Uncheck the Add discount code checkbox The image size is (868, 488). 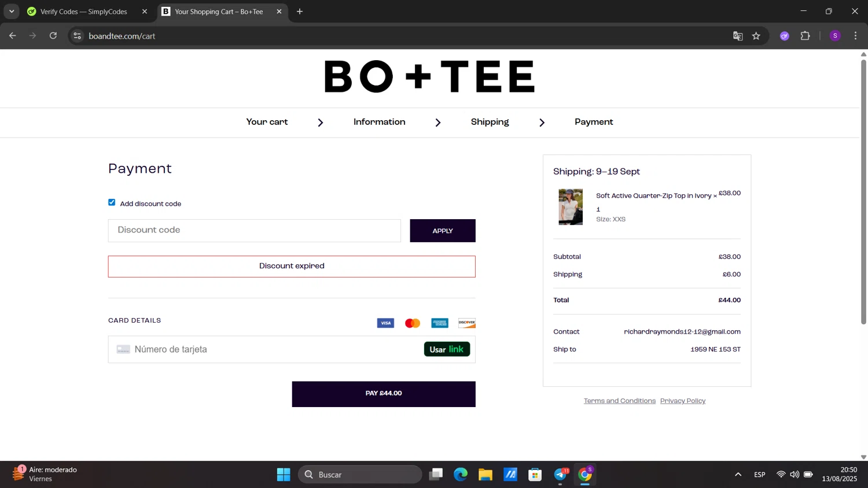coord(112,202)
